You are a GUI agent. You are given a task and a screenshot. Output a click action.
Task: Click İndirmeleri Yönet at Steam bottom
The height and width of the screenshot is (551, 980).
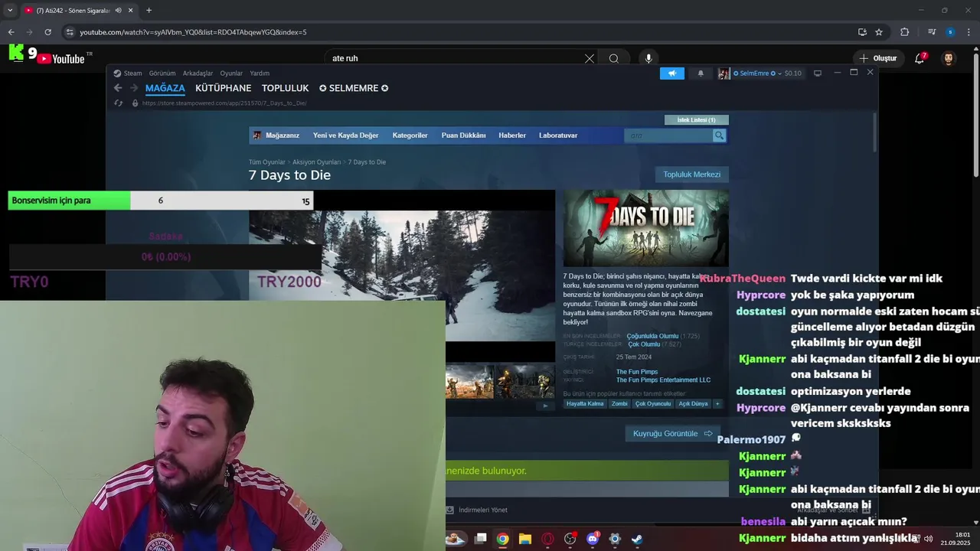tap(478, 510)
